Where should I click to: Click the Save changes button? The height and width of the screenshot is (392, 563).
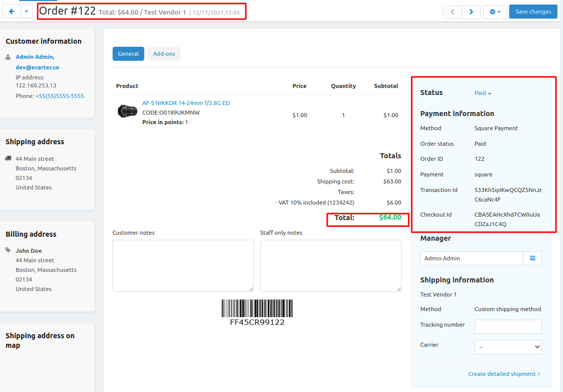point(533,12)
